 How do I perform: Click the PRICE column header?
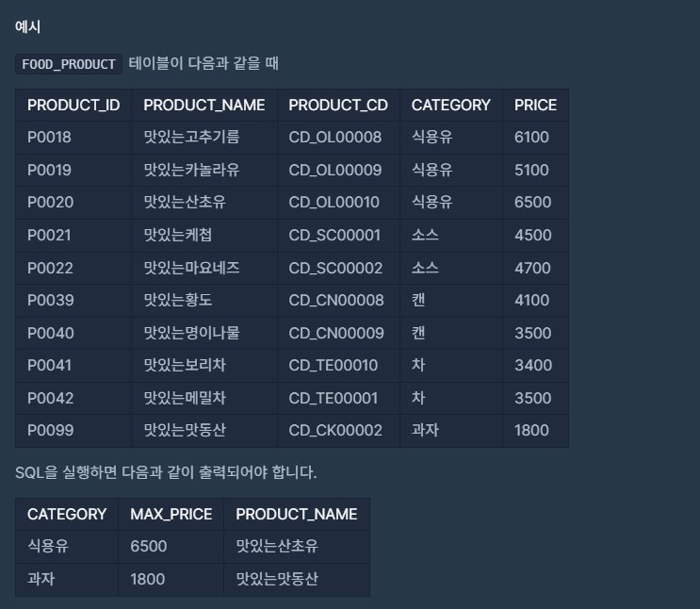click(x=536, y=105)
